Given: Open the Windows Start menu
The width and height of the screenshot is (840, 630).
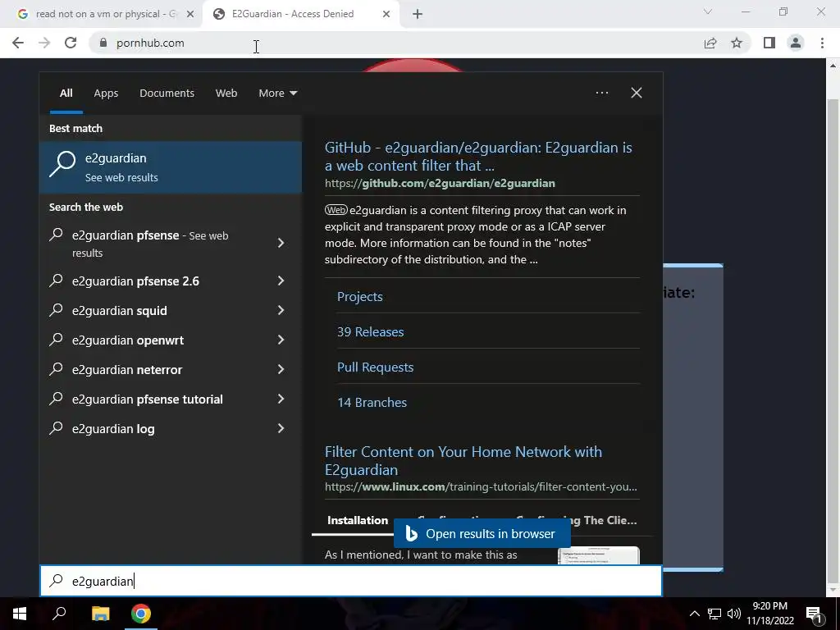Looking at the screenshot, I should click(20, 614).
